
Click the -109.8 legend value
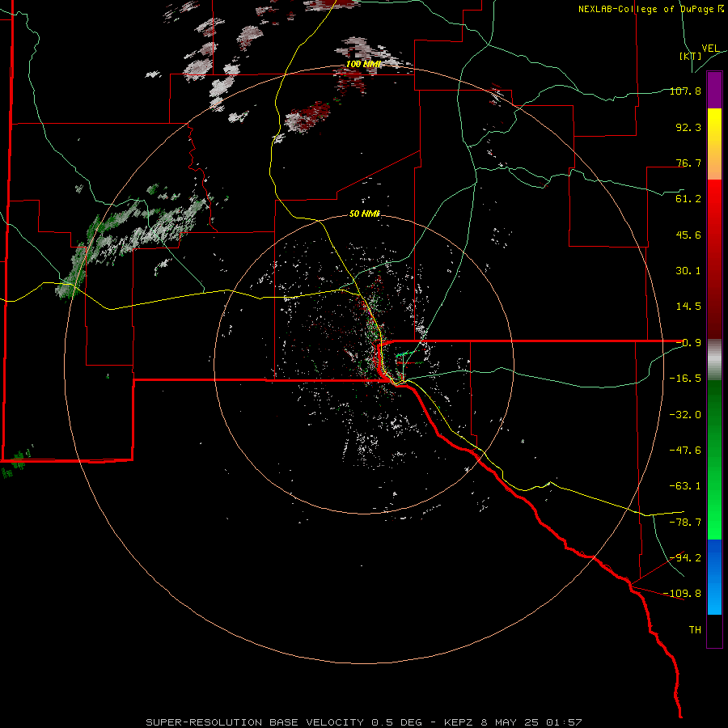point(683,594)
